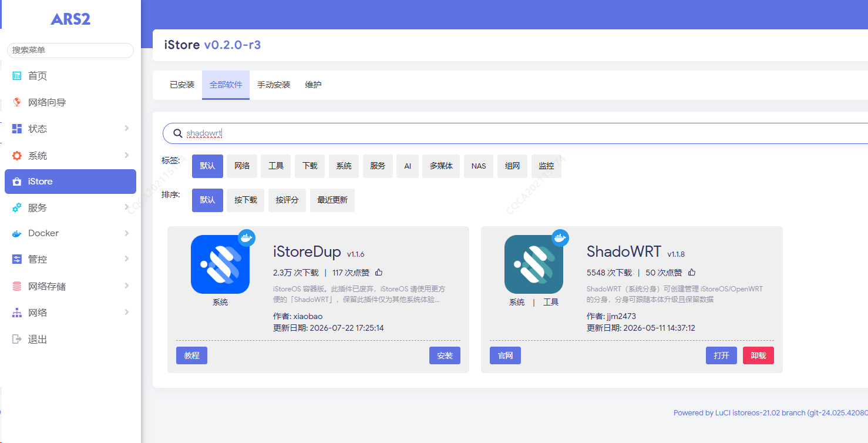
Task: Click the 系统 gear icon
Action: 17,156
